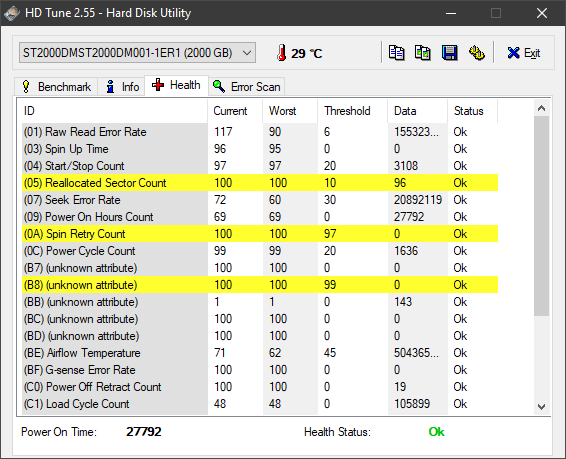Viewport: 566px width, 459px height.
Task: Open the options wrench icon
Action: pos(476,53)
